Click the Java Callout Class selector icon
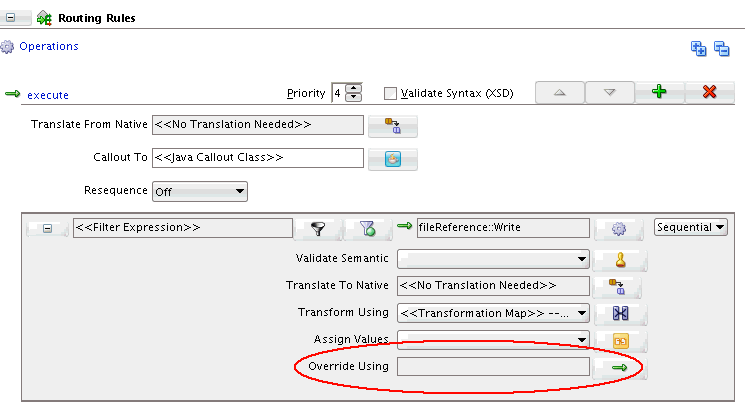 coord(393,158)
